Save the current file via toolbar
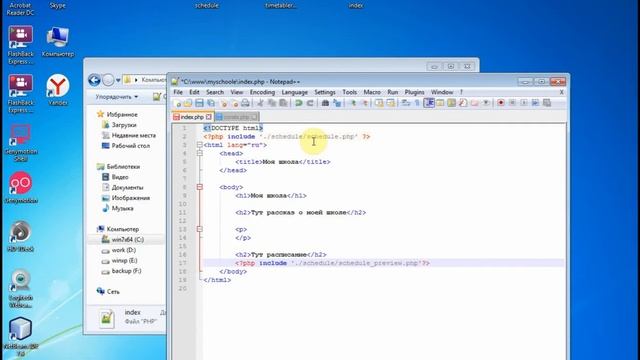This screenshot has width=640, height=360. pos(199,103)
